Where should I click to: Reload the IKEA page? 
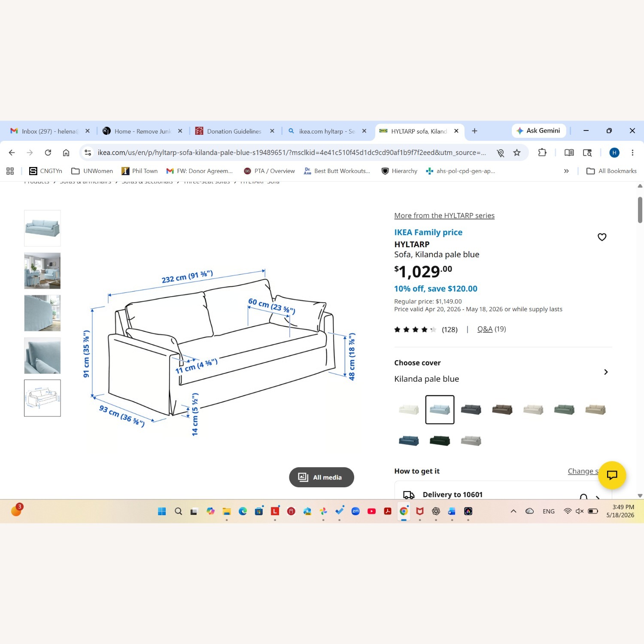pos(48,152)
